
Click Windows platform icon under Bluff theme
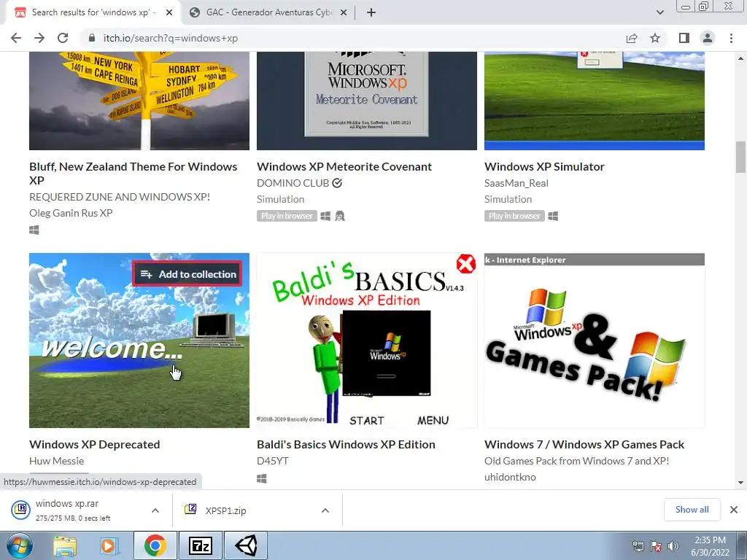[34, 230]
